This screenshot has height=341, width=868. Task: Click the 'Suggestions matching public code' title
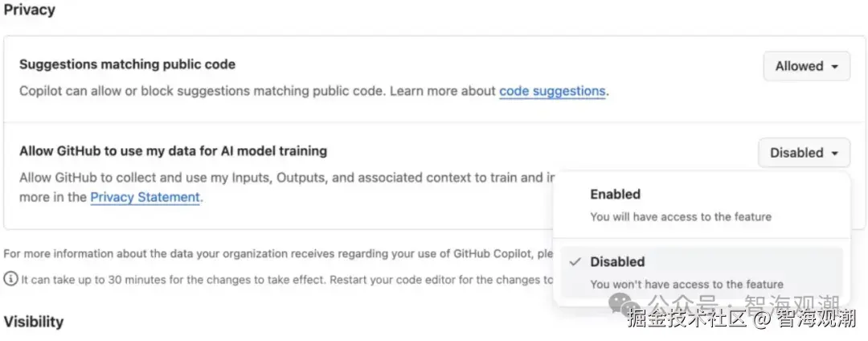[127, 64]
